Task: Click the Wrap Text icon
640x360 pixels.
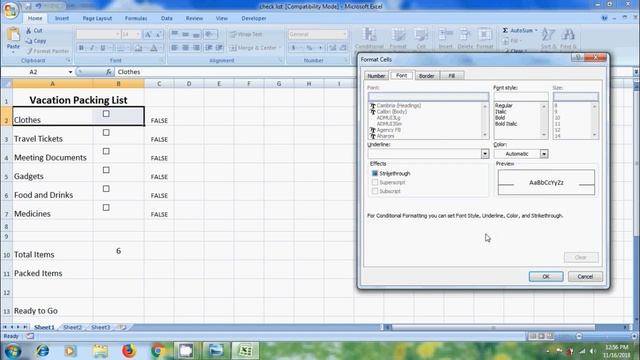Action: point(233,34)
